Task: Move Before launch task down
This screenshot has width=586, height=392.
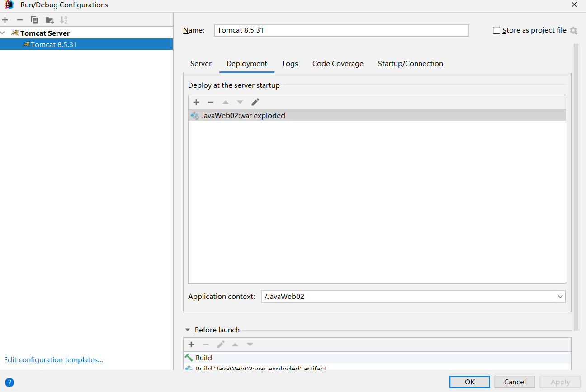Action: click(250, 345)
